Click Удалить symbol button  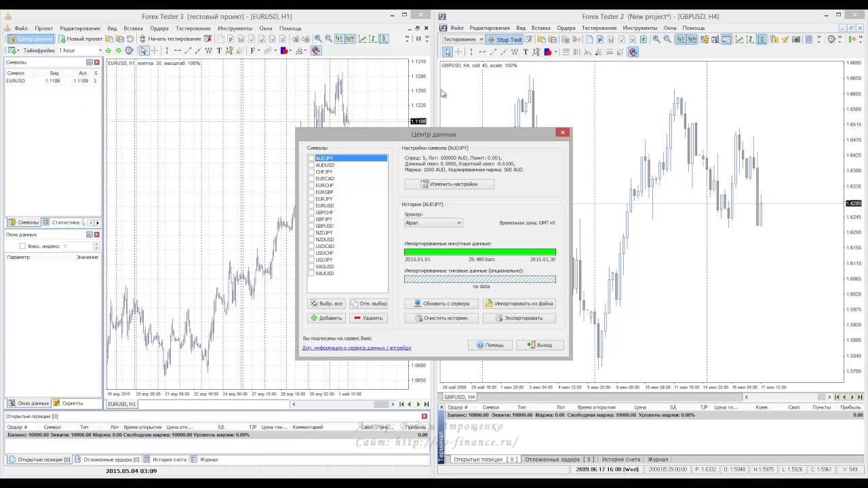pos(368,318)
